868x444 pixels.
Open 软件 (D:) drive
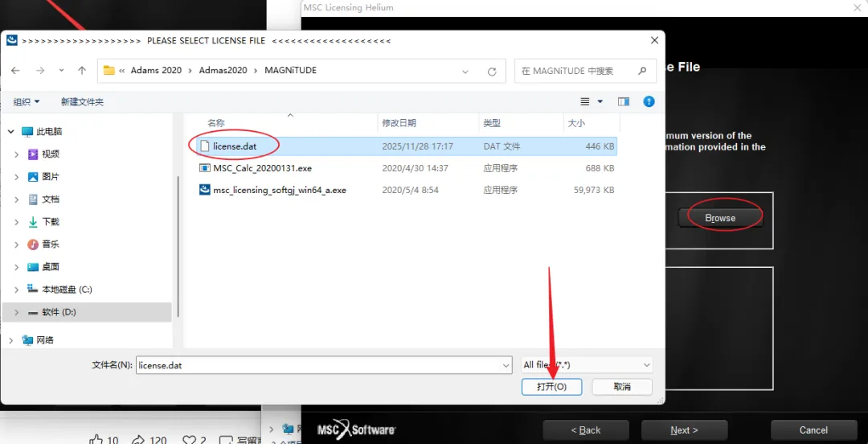[x=59, y=312]
